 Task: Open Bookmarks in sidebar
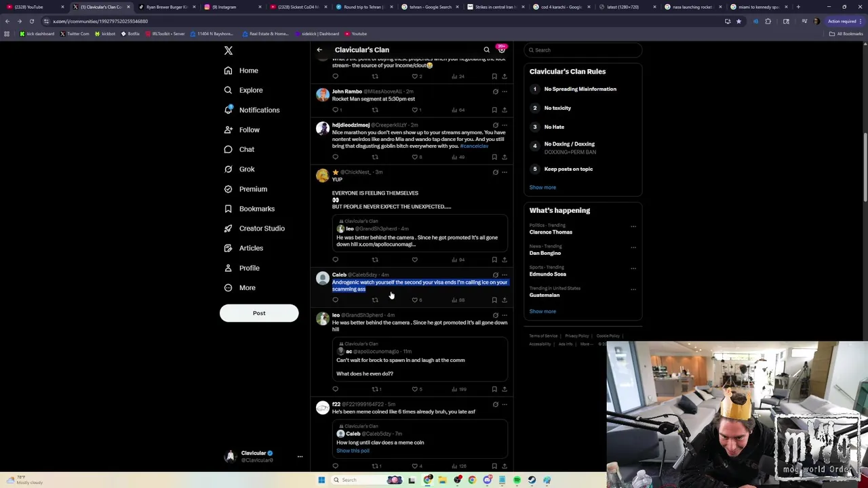tap(249, 209)
